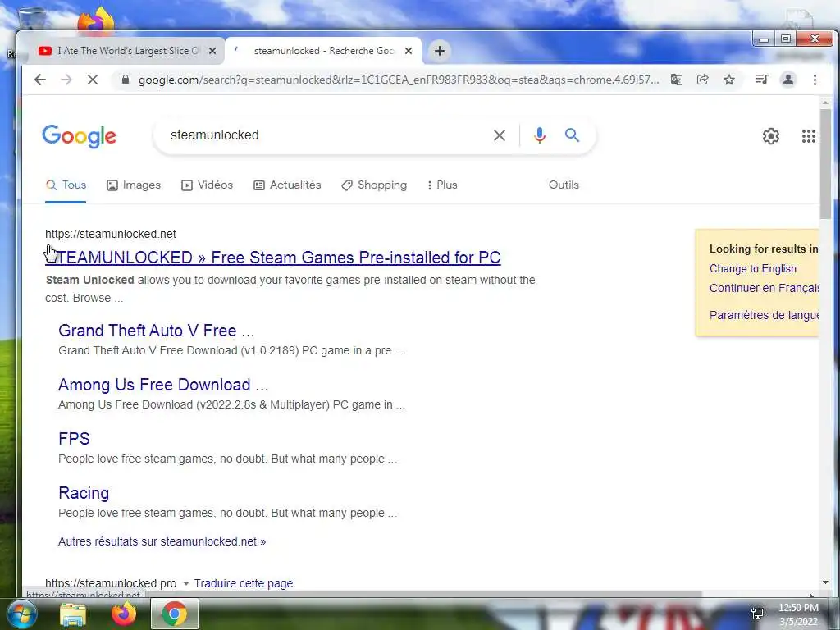Click Continuer en Français
This screenshot has height=630, width=840.
[x=764, y=288]
